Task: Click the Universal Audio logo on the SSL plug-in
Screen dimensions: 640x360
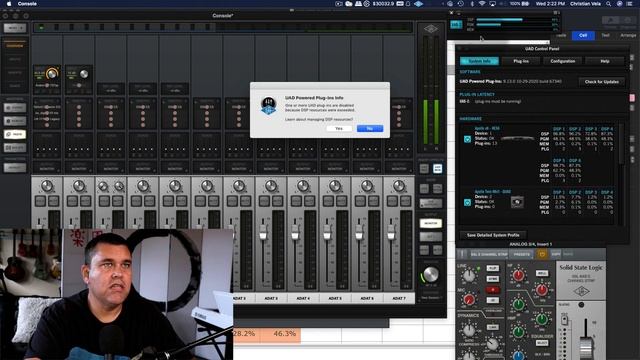Action: [581, 291]
